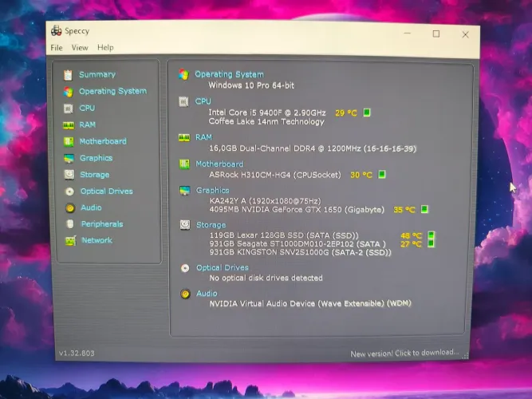Select Network in the sidebar

[97, 240]
